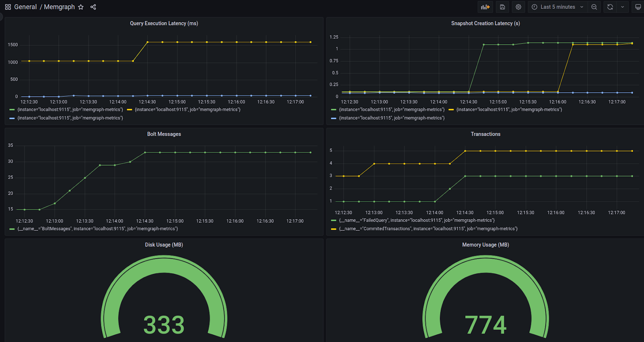Open the Memory Usage (MB) panel menu

point(485,245)
